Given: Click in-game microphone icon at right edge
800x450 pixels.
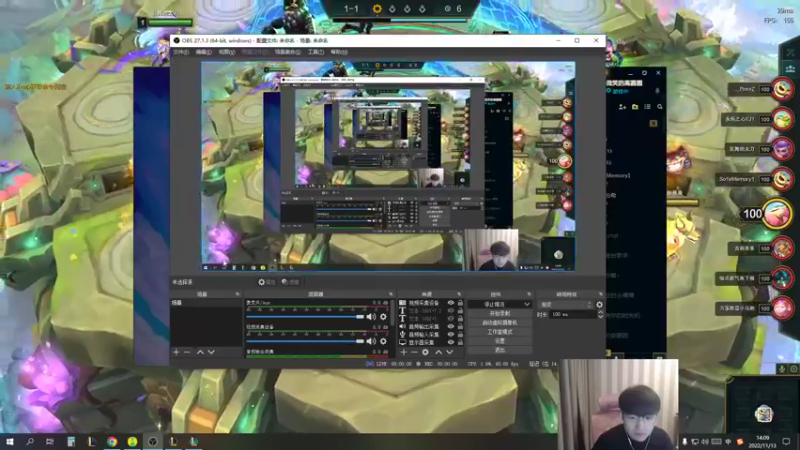Looking at the screenshot, I should tap(782, 369).
